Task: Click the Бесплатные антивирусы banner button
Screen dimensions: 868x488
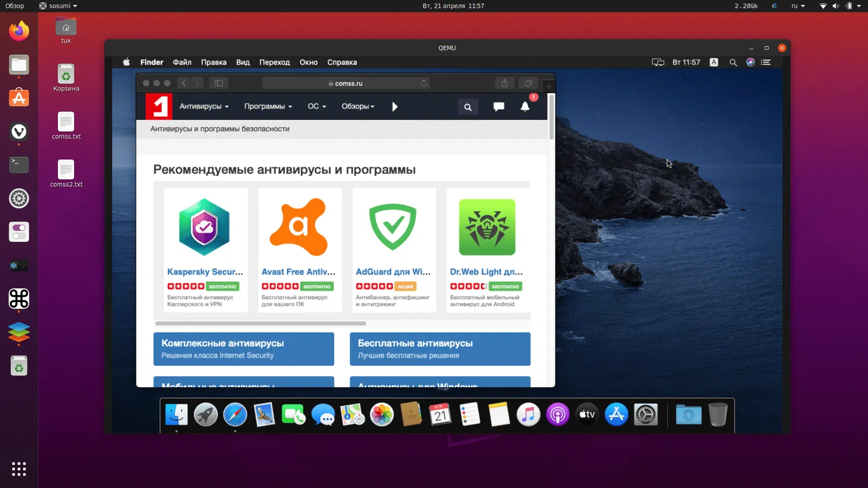Action: coord(440,349)
